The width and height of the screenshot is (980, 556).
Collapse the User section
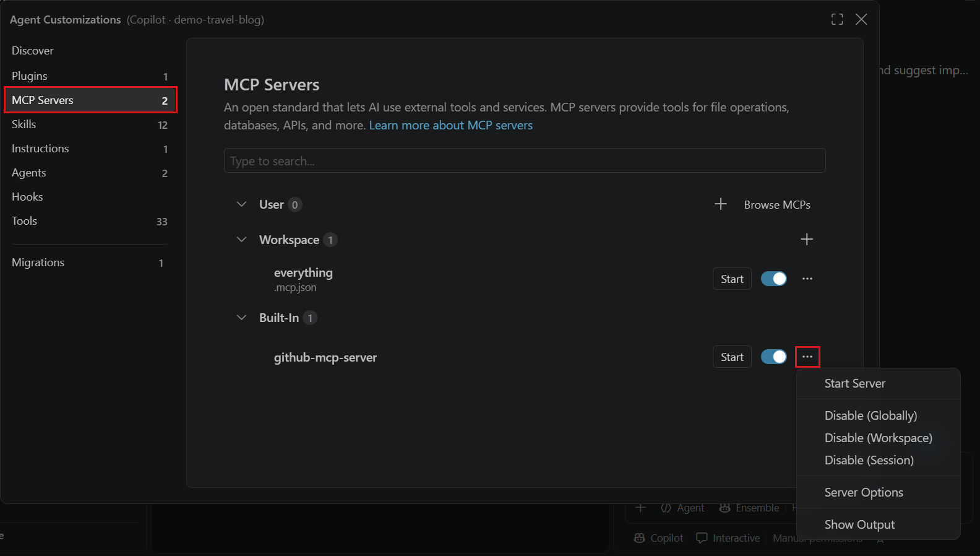click(242, 204)
